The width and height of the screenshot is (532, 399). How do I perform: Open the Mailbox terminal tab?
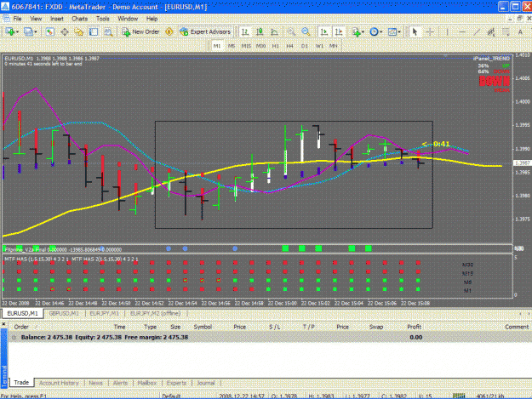147,383
